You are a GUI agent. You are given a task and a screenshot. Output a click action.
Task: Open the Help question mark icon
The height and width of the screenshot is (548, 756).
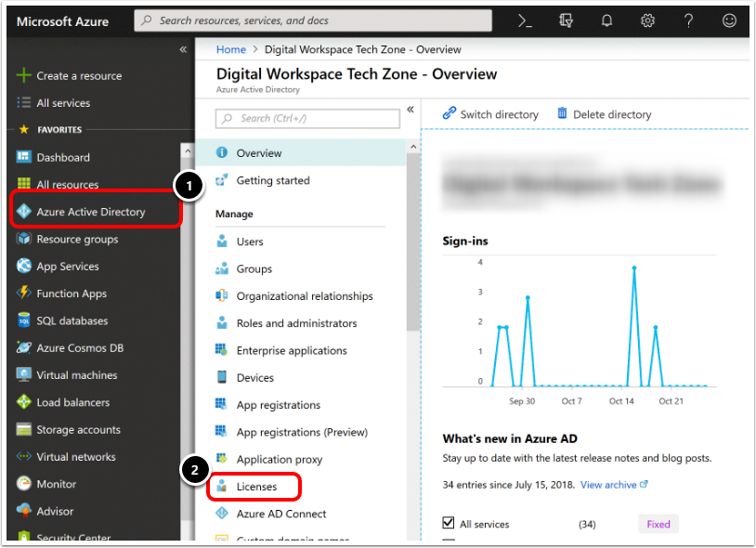tap(688, 20)
